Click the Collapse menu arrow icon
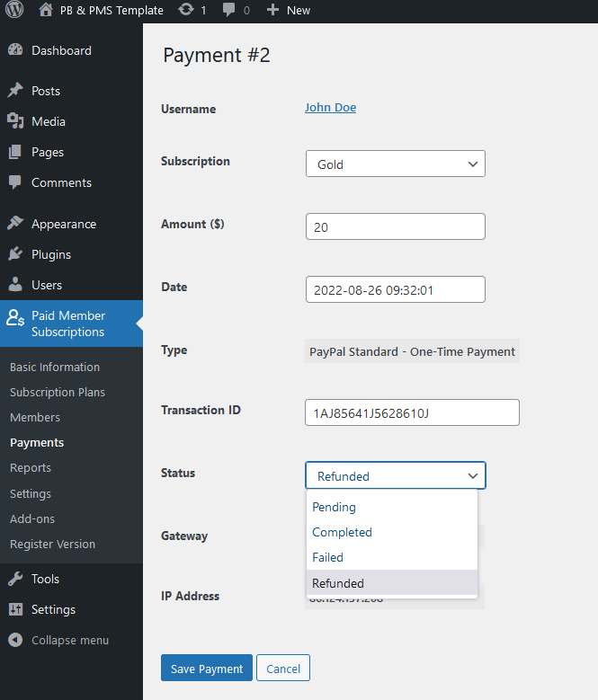The width and height of the screenshot is (598, 700). point(15,640)
